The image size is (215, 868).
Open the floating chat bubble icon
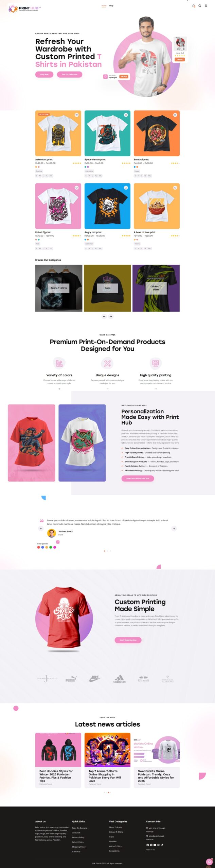[209, 862]
